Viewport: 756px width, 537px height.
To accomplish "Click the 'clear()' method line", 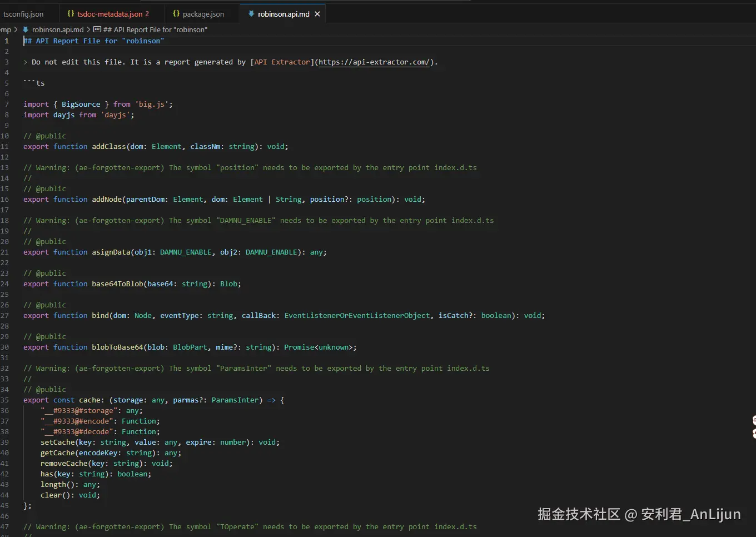I will tap(70, 495).
